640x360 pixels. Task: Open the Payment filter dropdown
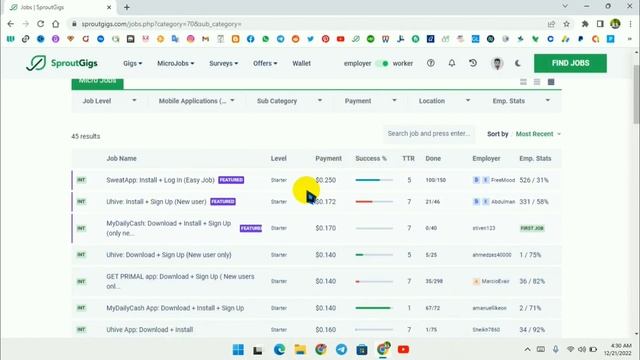(370, 101)
